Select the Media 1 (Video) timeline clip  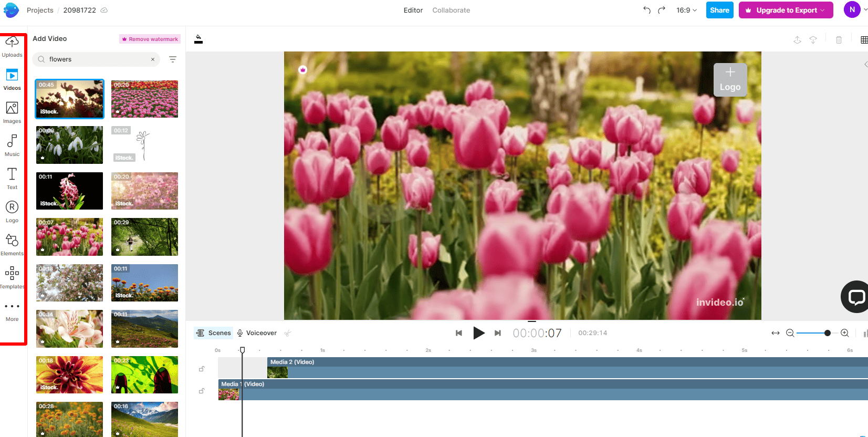pos(543,390)
